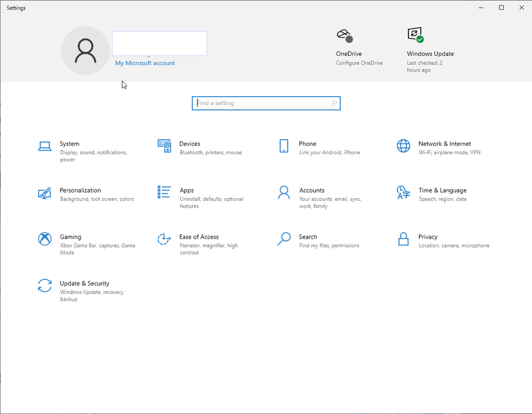Viewport: 532px width, 414px height.
Task: Click 'Link your Android, iPhone' description
Action: coord(329,153)
